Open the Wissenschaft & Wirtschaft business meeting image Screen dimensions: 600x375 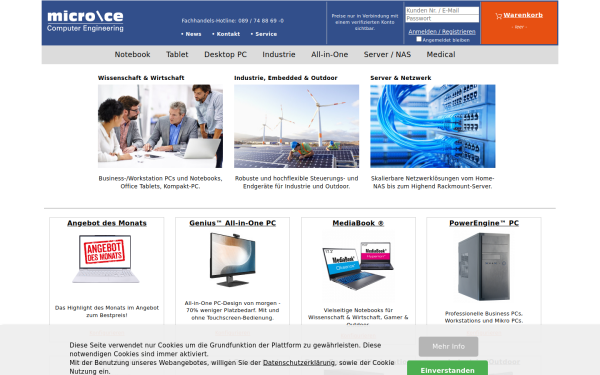click(x=160, y=126)
